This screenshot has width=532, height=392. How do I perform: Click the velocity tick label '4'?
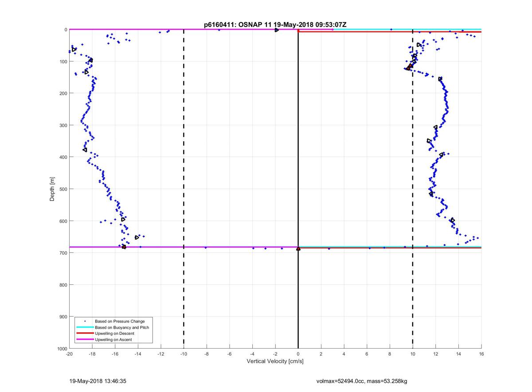pos(344,354)
